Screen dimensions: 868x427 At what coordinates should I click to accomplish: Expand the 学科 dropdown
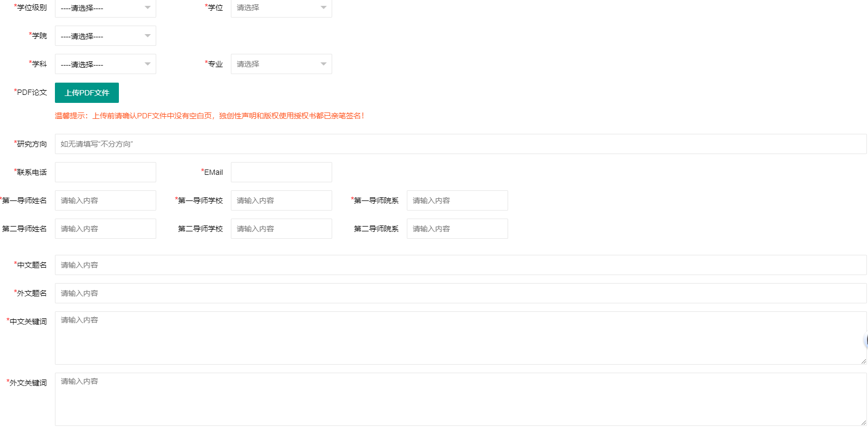(105, 64)
